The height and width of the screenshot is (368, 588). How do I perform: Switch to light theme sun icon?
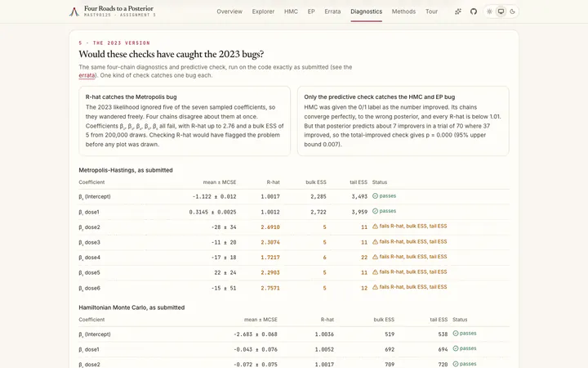489,11
